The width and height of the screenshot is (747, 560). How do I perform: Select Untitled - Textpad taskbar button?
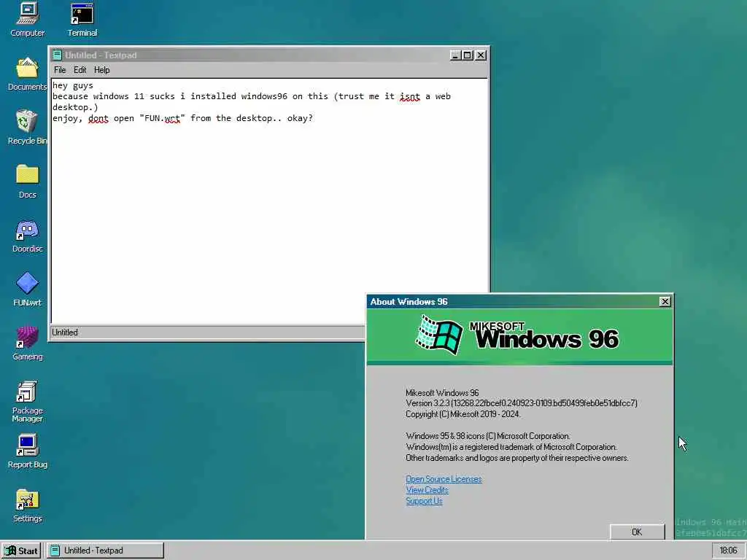tap(105, 551)
